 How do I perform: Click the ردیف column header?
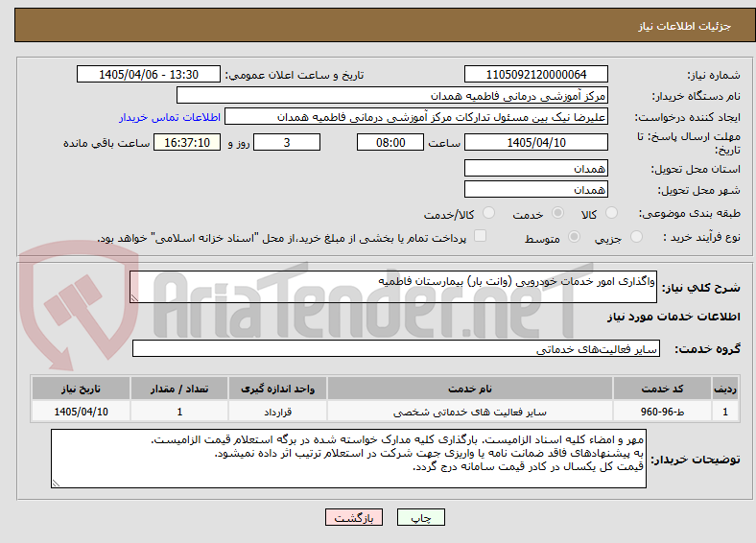(x=725, y=389)
